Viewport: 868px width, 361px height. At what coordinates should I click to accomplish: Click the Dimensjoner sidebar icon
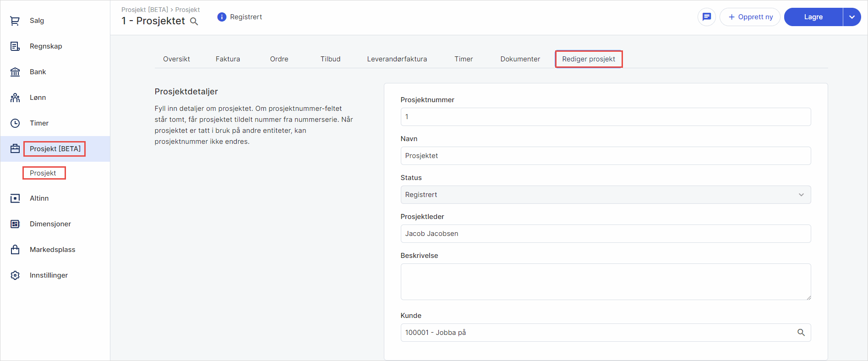click(15, 224)
